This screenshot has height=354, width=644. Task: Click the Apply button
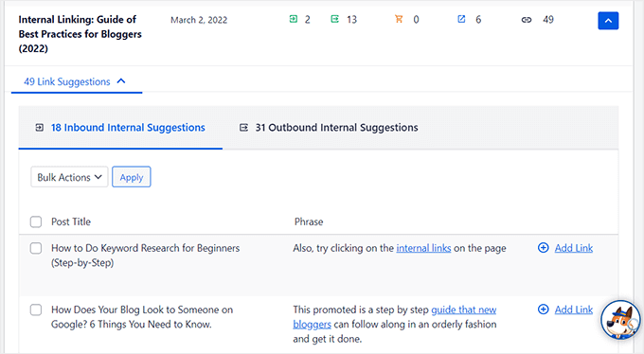tap(132, 177)
